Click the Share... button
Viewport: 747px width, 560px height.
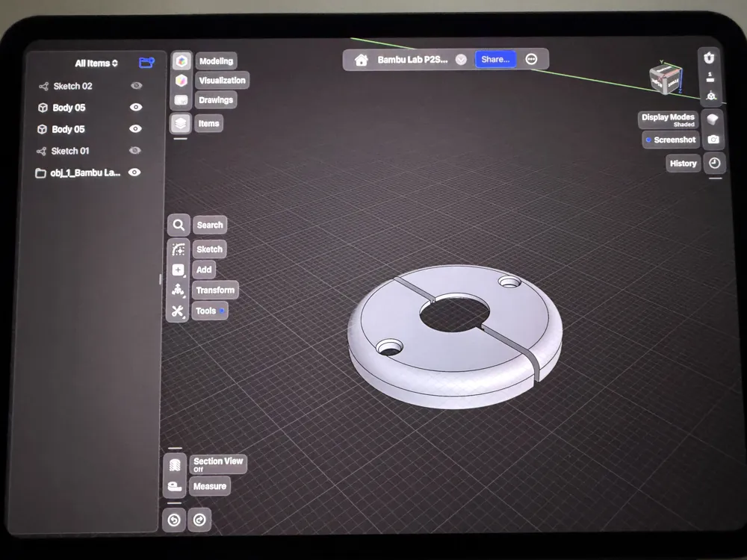pyautogui.click(x=495, y=60)
